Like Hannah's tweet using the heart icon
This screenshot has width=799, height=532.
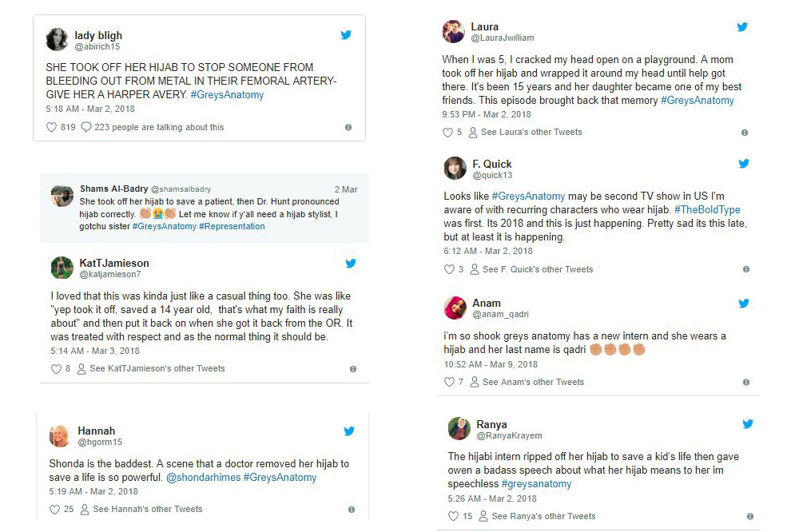tap(54, 509)
